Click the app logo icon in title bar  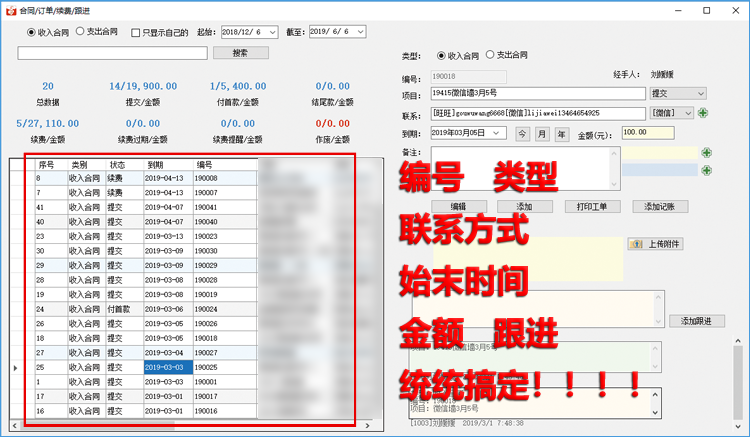[9, 10]
